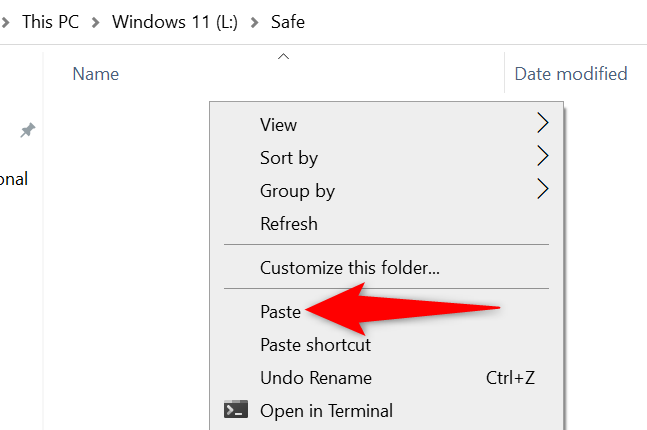The height and width of the screenshot is (430, 647).
Task: Click the pin icon in the navigation pane
Action: pyautogui.click(x=28, y=130)
